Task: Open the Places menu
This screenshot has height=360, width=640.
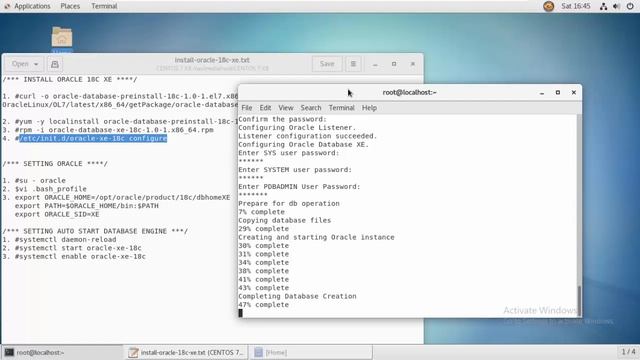Action: click(x=70, y=6)
